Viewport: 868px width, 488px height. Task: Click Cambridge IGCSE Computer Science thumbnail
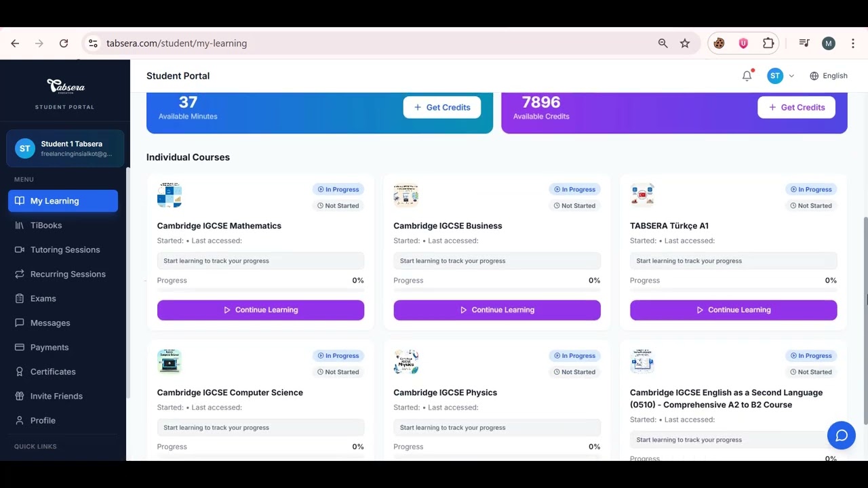click(170, 362)
